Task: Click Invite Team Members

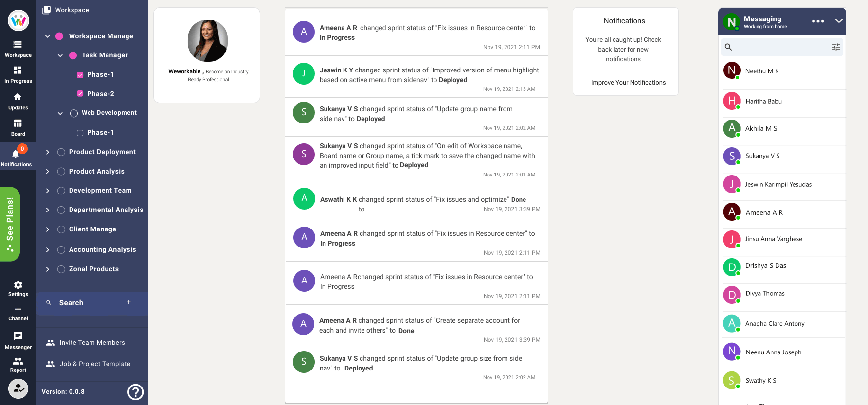Action: point(92,342)
